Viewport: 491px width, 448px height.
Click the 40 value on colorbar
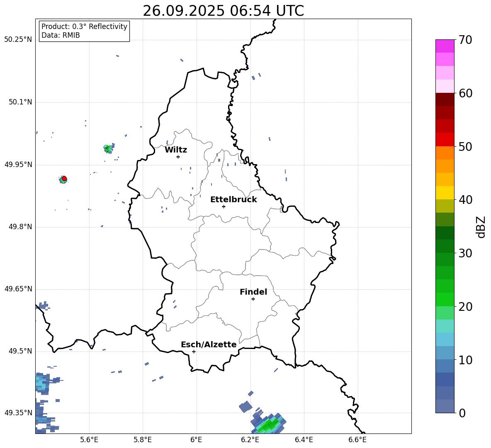pyautogui.click(x=466, y=200)
